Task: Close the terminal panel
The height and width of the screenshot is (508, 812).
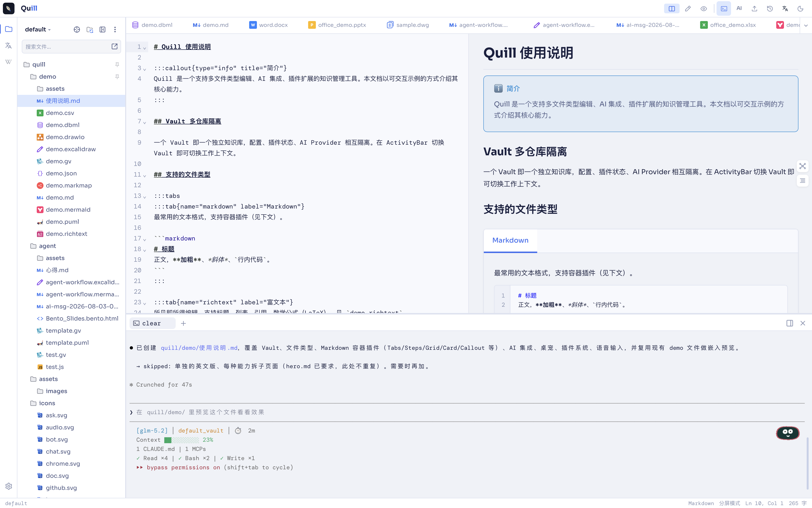Action: pyautogui.click(x=803, y=323)
